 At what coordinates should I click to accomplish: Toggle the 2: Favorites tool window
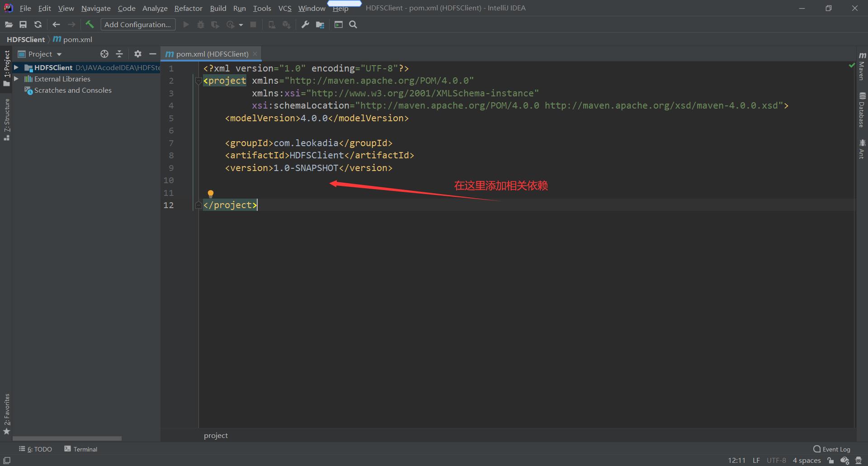point(7,414)
